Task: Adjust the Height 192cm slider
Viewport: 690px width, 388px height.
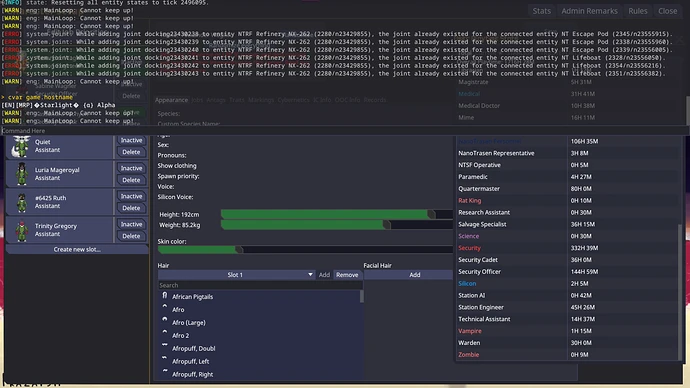Action: coord(337,214)
